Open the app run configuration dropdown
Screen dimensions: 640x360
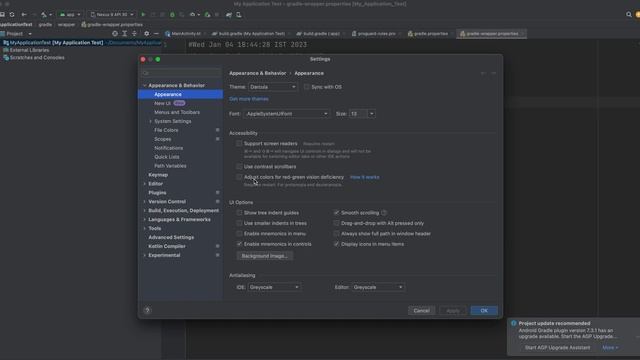(70, 15)
